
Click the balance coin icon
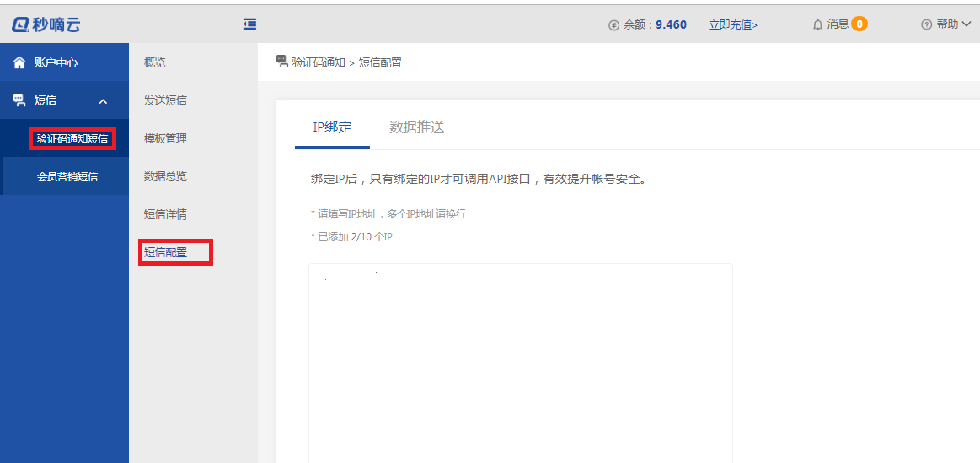pyautogui.click(x=613, y=25)
